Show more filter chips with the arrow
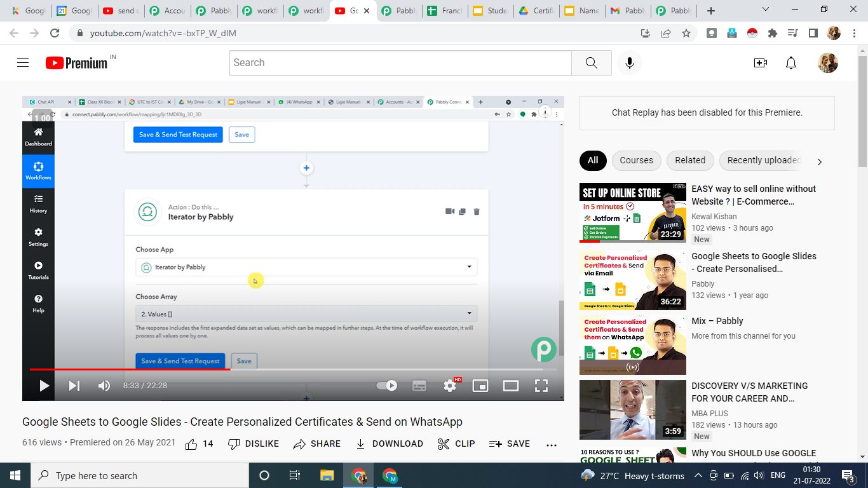Image resolution: width=868 pixels, height=488 pixels. pyautogui.click(x=820, y=161)
